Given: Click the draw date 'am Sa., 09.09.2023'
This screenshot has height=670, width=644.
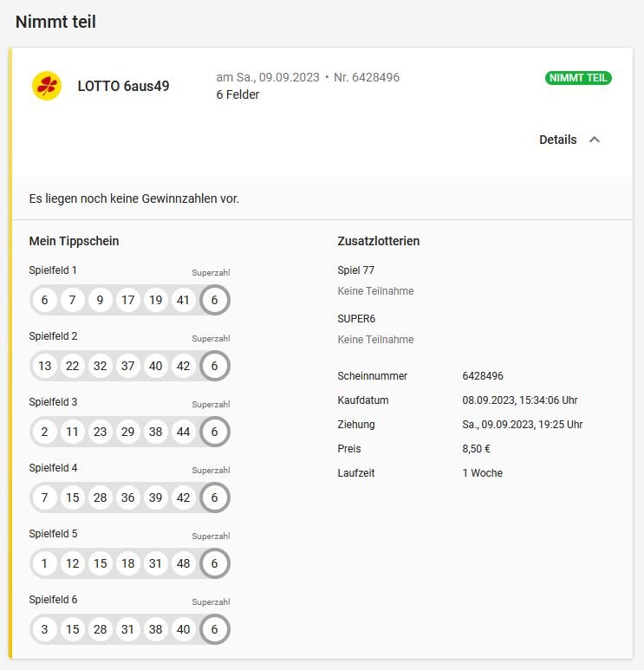Looking at the screenshot, I should [268, 77].
